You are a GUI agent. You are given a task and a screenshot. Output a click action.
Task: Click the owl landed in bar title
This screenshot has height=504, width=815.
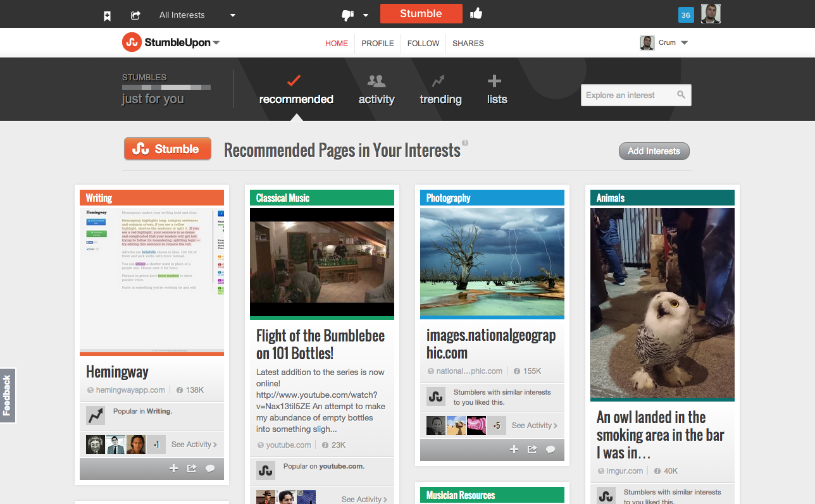pyautogui.click(x=660, y=435)
